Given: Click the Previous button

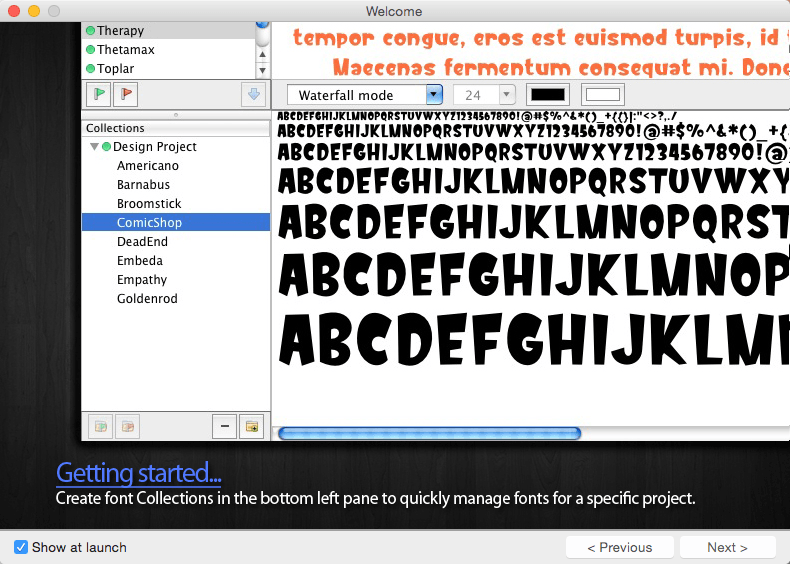Looking at the screenshot, I should (x=620, y=547).
